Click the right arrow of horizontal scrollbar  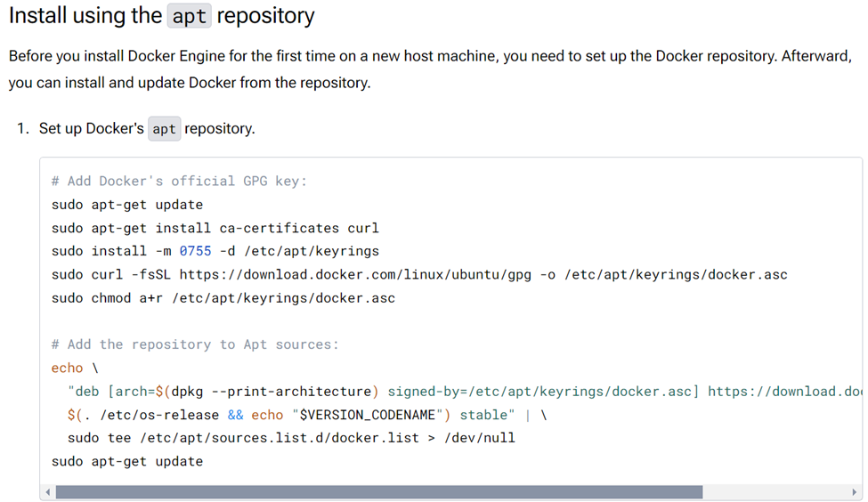[x=854, y=492]
